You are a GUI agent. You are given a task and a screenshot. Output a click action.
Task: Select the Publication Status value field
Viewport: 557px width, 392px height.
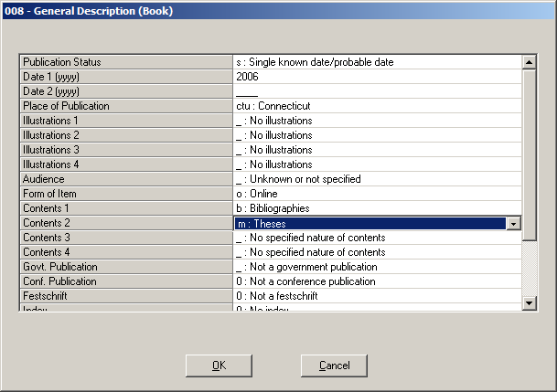[375, 62]
